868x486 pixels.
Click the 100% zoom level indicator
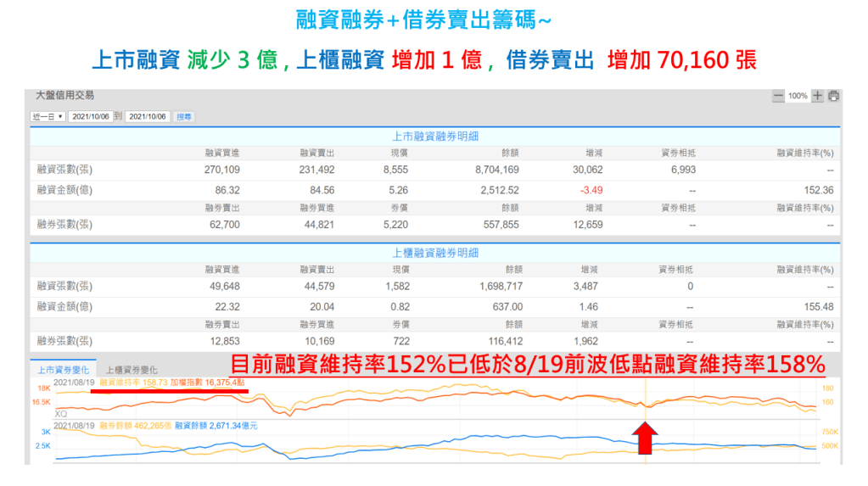coord(798,97)
